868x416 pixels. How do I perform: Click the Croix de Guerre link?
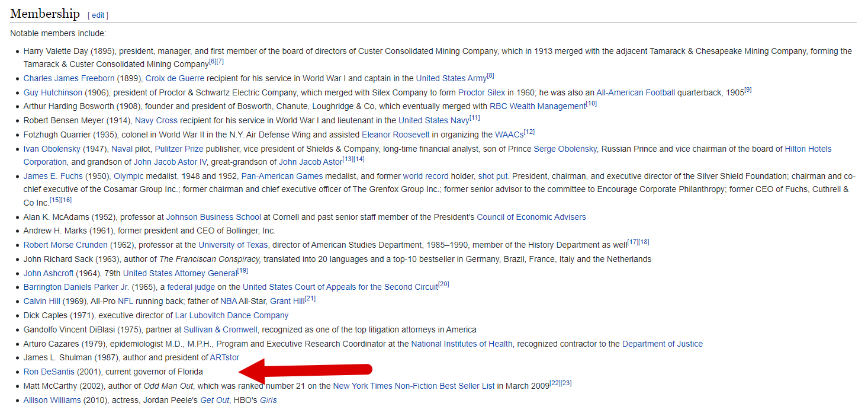click(175, 78)
